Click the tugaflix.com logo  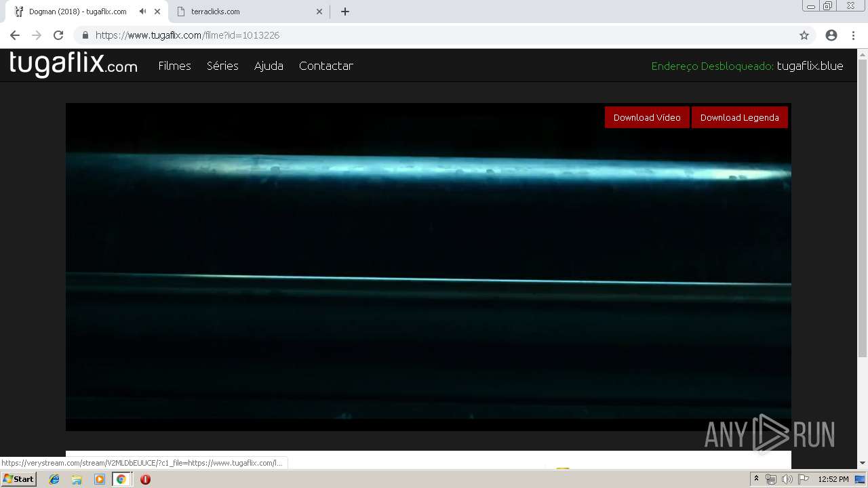coord(73,65)
